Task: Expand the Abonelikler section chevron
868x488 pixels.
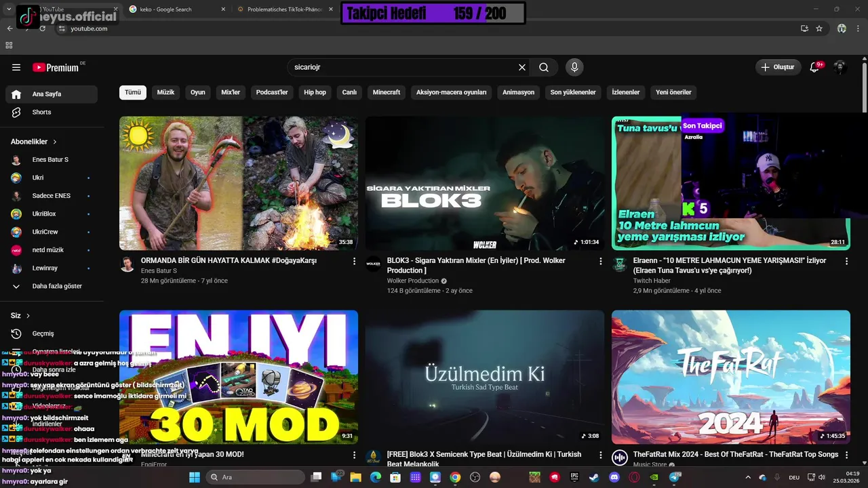Action: click(55, 142)
